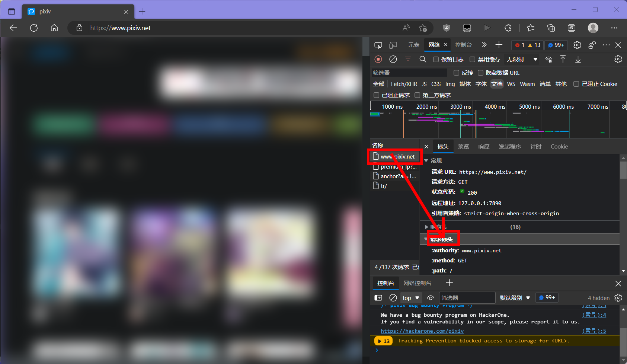Enable the preserve log checkbox
The height and width of the screenshot is (364, 627).
[x=436, y=59]
